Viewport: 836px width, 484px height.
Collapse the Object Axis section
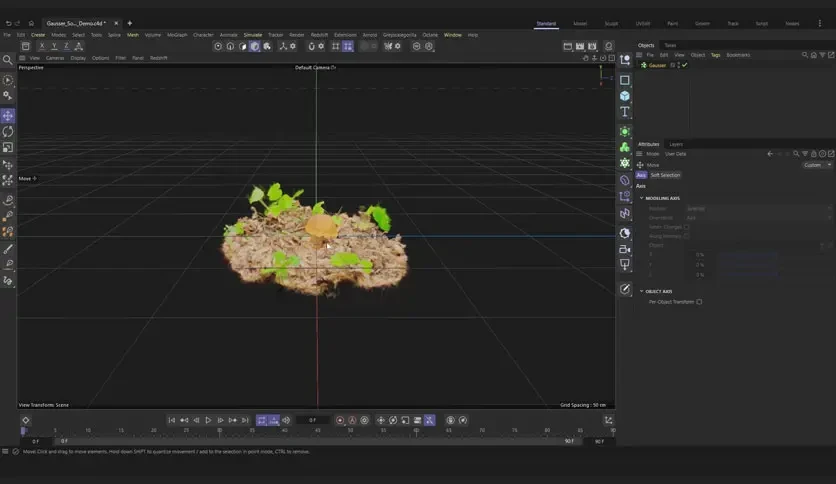(x=641, y=291)
